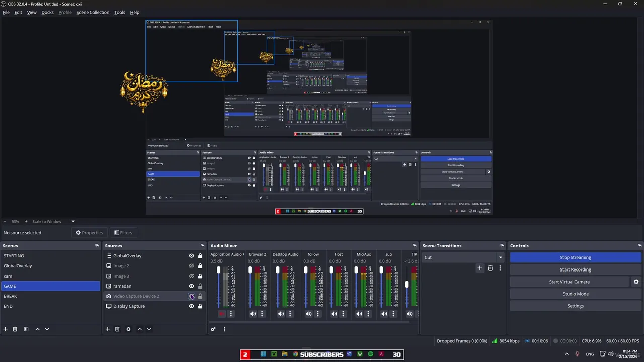This screenshot has width=644, height=362.
Task: Remove the scene transition with trash icon
Action: [x=490, y=268]
